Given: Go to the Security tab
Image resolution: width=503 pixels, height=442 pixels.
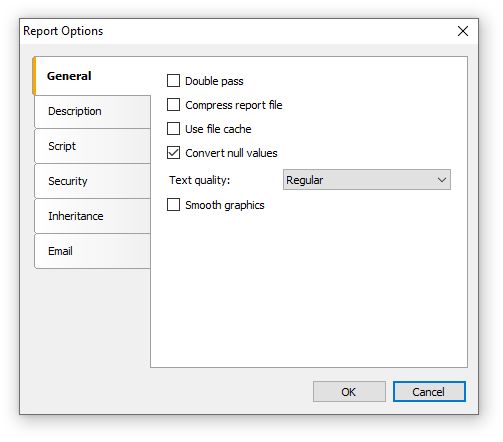Looking at the screenshot, I should click(92, 181).
